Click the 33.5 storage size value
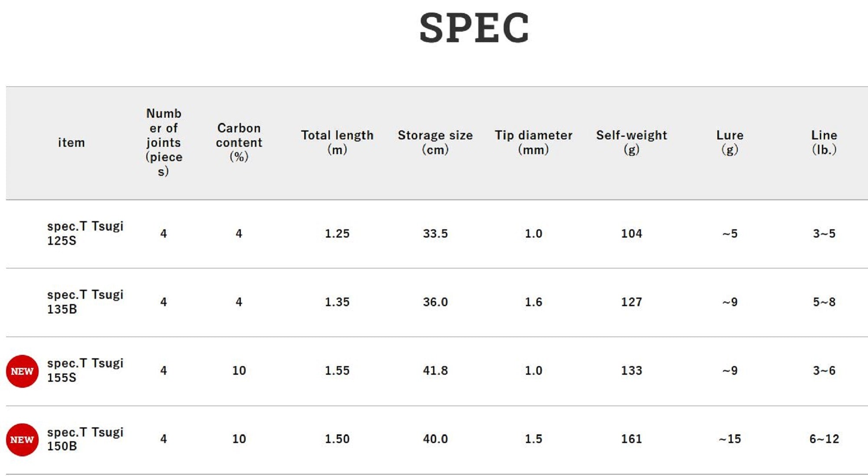This screenshot has height=476, width=868. 435,234
